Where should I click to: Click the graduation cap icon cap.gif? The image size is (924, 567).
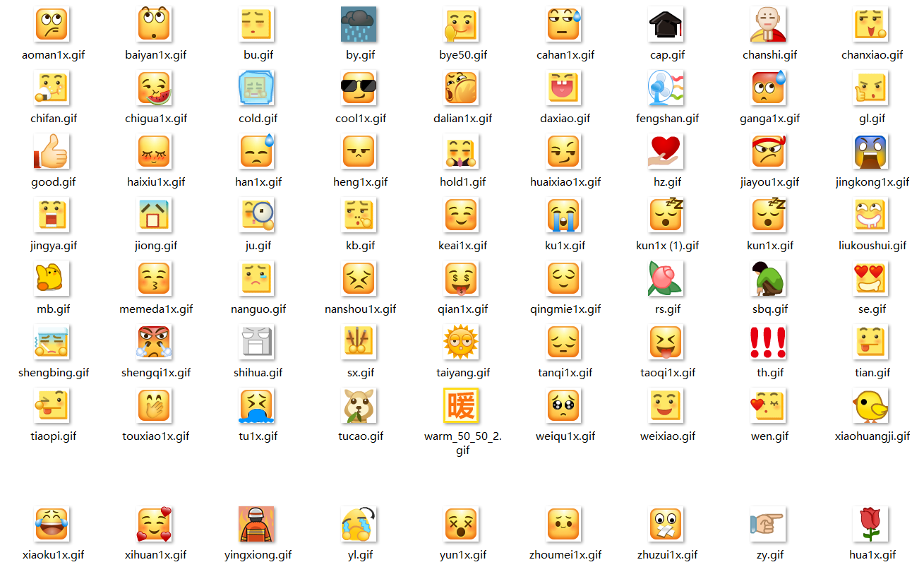pos(666,25)
